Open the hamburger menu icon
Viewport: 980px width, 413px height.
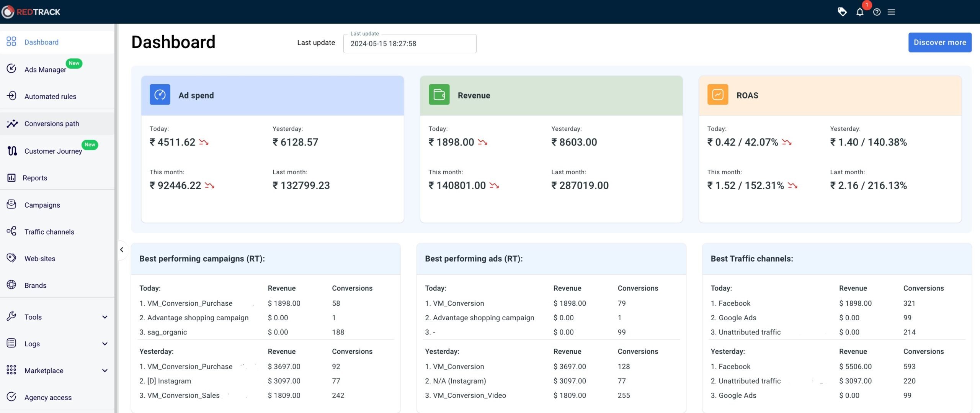pyautogui.click(x=891, y=12)
